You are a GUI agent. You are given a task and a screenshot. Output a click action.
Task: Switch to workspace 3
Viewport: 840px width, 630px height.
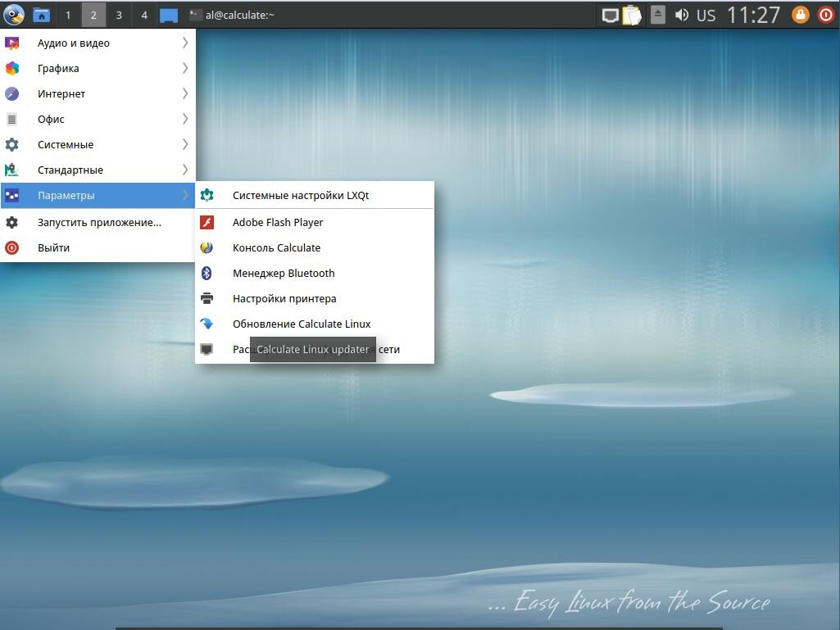point(119,14)
